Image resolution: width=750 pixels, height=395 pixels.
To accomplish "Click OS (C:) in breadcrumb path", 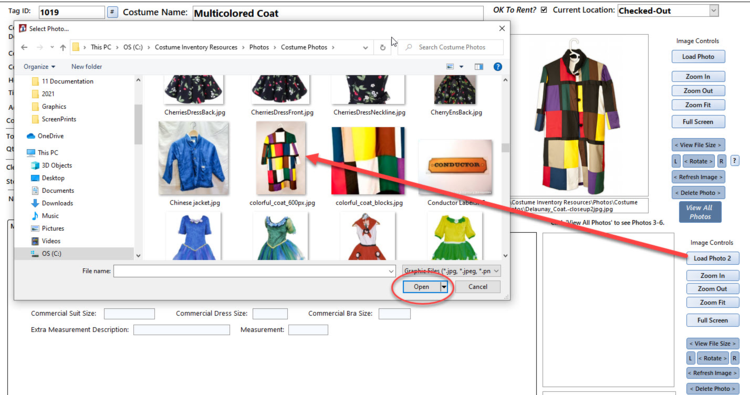I will coord(133,47).
